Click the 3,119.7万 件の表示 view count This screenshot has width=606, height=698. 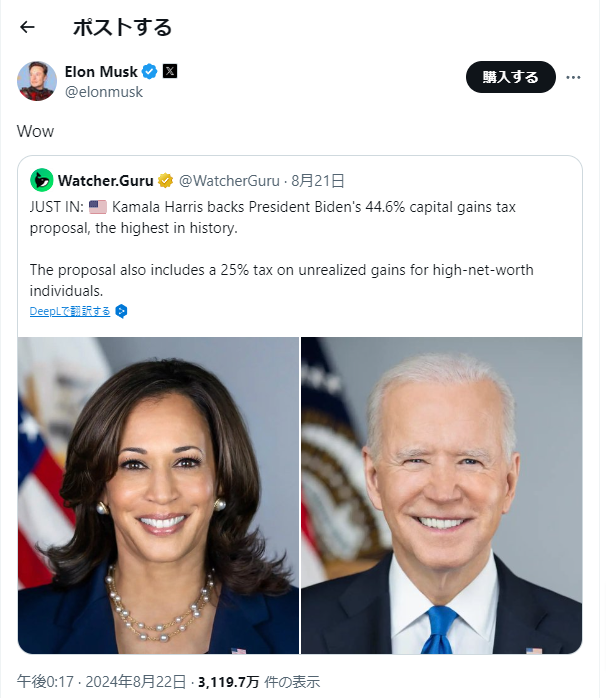[x=259, y=682]
